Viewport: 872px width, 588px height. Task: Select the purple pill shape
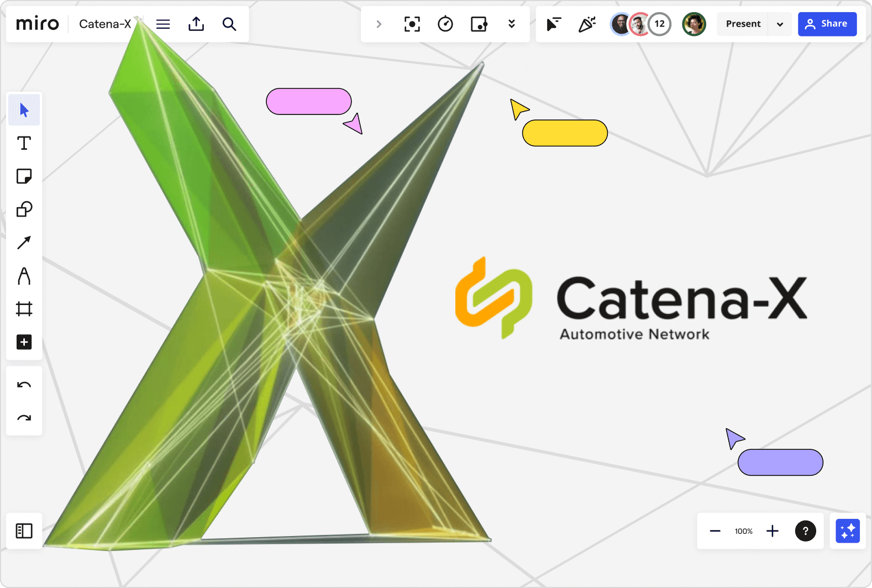[x=780, y=463]
